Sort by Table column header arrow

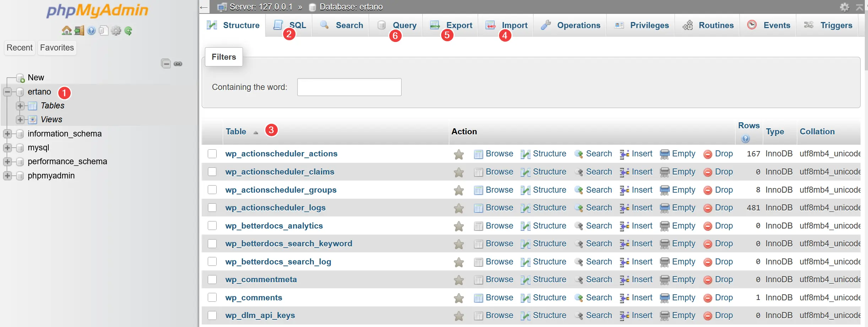(256, 133)
